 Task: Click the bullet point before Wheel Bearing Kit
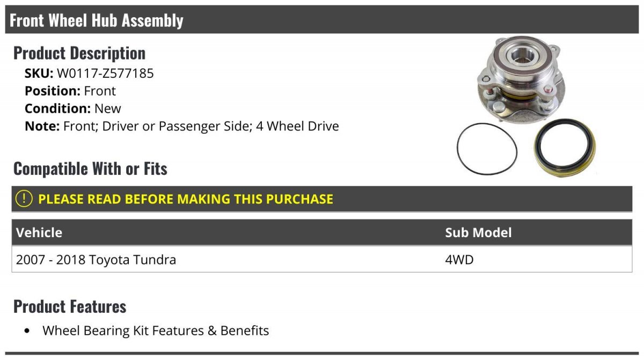27,331
